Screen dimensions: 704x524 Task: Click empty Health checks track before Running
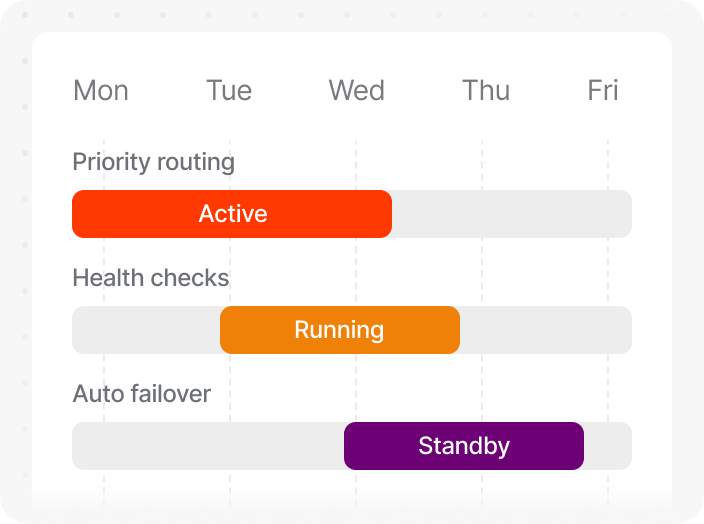point(146,330)
